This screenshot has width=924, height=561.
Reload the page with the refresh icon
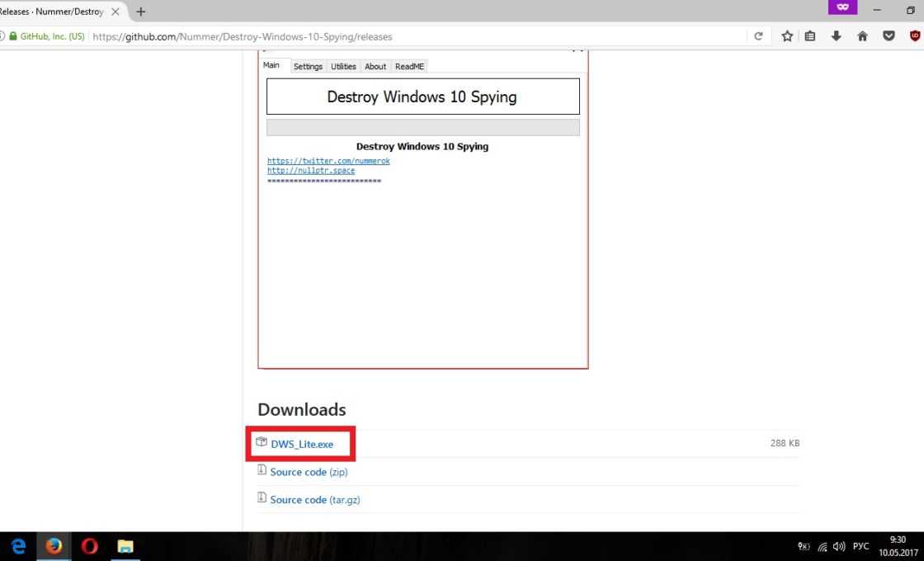coord(758,36)
